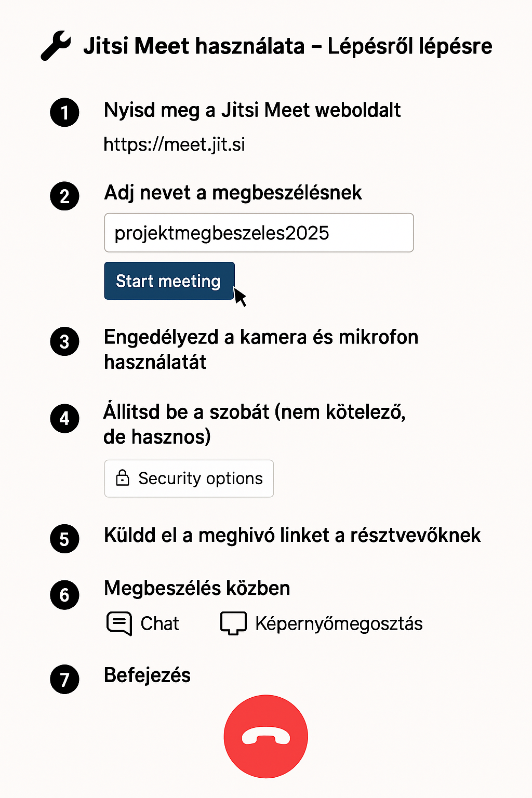The image size is (532, 798).
Task: Click the screen share monitor icon
Action: (233, 623)
